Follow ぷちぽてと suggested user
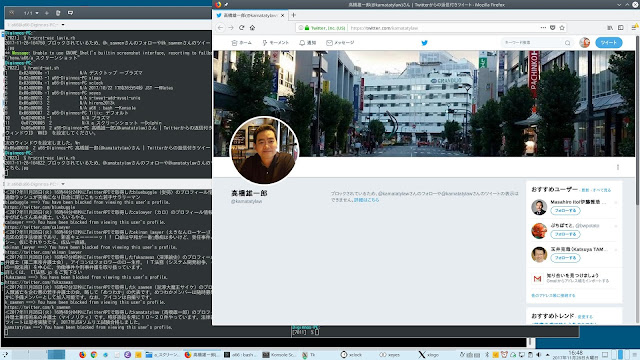 point(565,234)
